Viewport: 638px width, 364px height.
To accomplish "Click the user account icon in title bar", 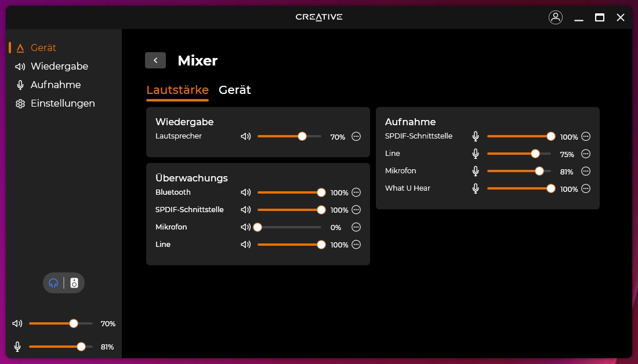I will pos(556,17).
